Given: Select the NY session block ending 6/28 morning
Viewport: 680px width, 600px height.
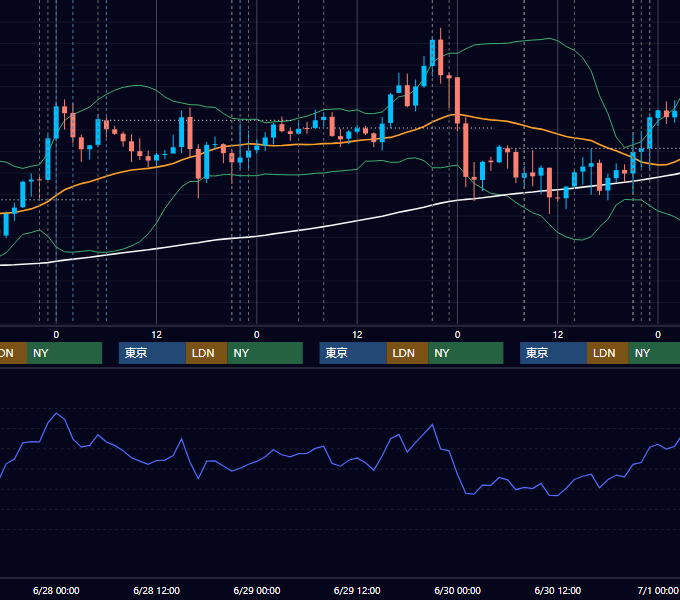Looking at the screenshot, I should pos(64,353).
